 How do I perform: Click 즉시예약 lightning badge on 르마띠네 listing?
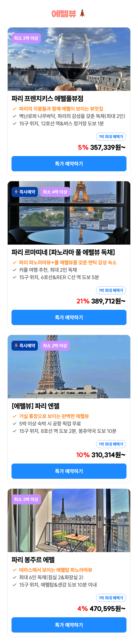click(x=25, y=192)
